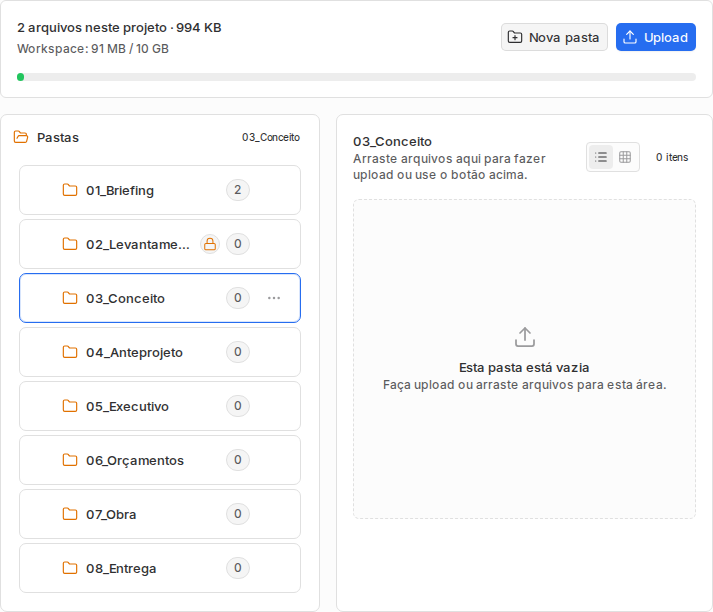713x612 pixels.
Task: Open the 07_Obra folder
Action: point(160,514)
